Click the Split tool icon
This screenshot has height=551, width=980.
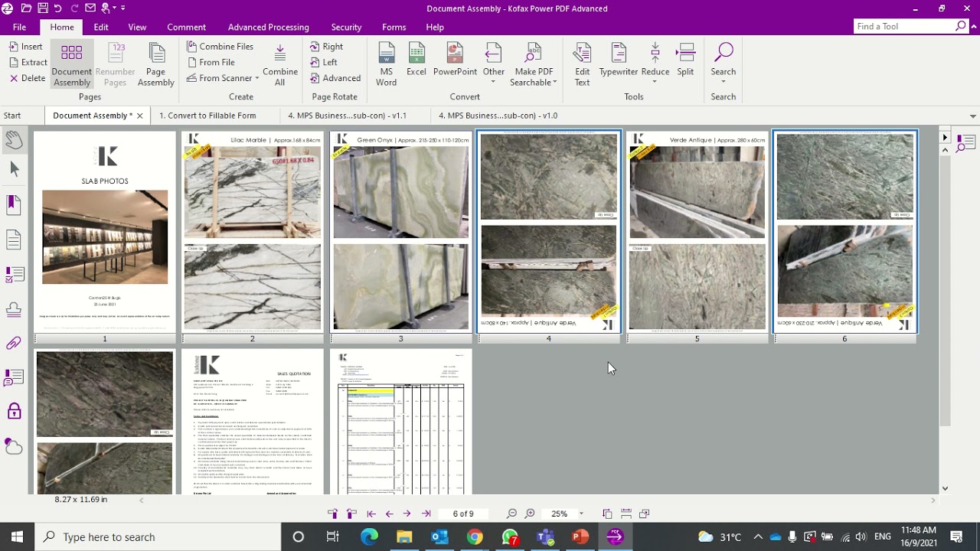pyautogui.click(x=685, y=63)
